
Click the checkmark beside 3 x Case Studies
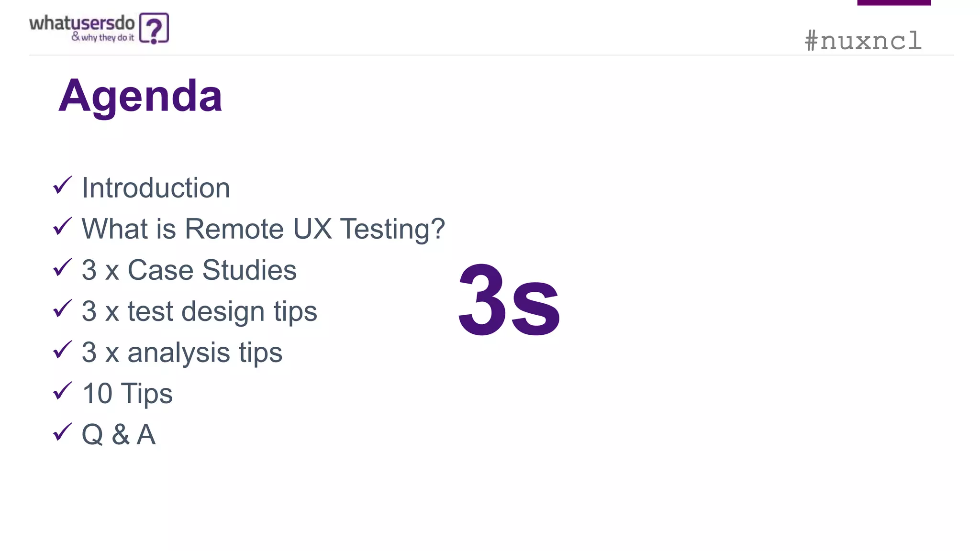click(62, 267)
